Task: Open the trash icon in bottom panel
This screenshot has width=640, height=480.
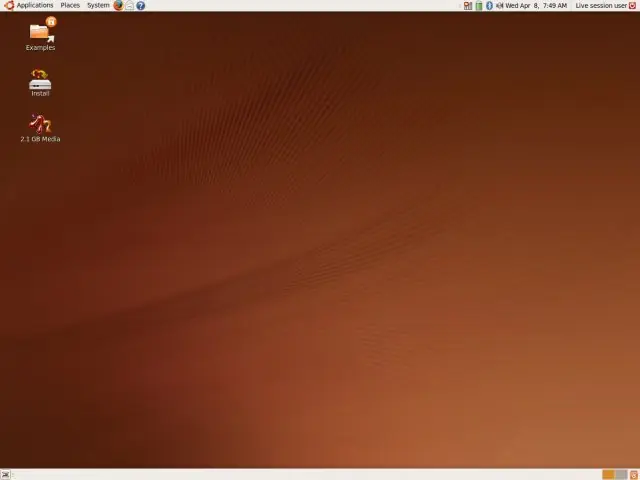Action: tap(634, 474)
